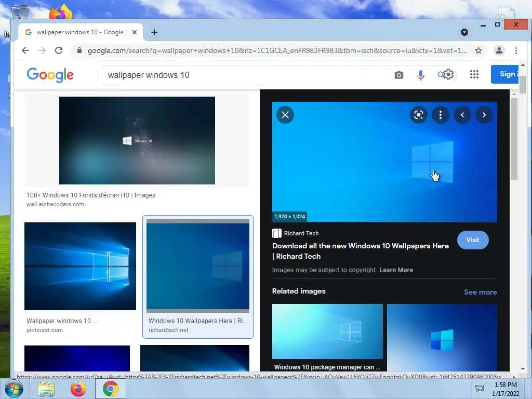The height and width of the screenshot is (399, 532).
Task: Launch Firefox from the taskbar
Action: (x=78, y=389)
